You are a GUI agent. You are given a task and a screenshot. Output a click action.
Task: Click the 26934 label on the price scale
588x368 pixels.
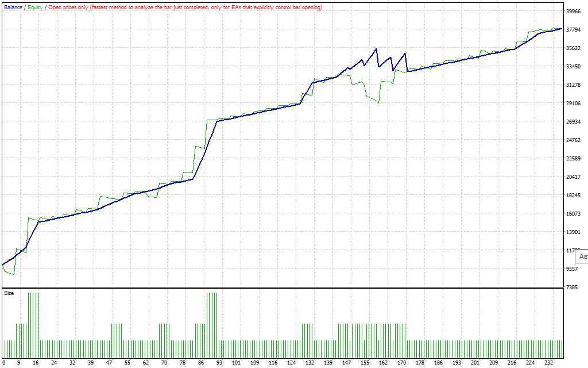(x=574, y=122)
